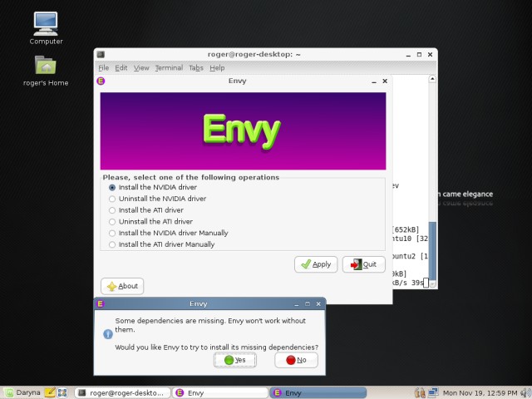This screenshot has width=532, height=399.
Task: Open the network connection tray icon
Action: click(433, 393)
